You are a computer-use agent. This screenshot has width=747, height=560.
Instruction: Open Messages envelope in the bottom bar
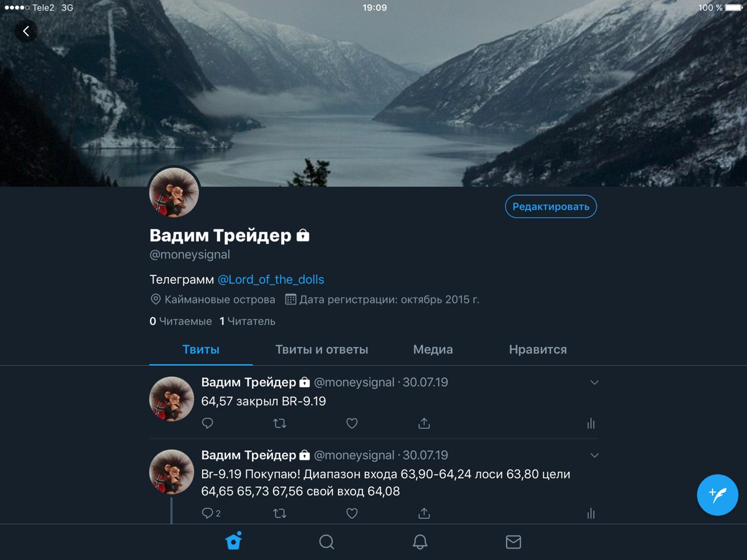(x=514, y=542)
